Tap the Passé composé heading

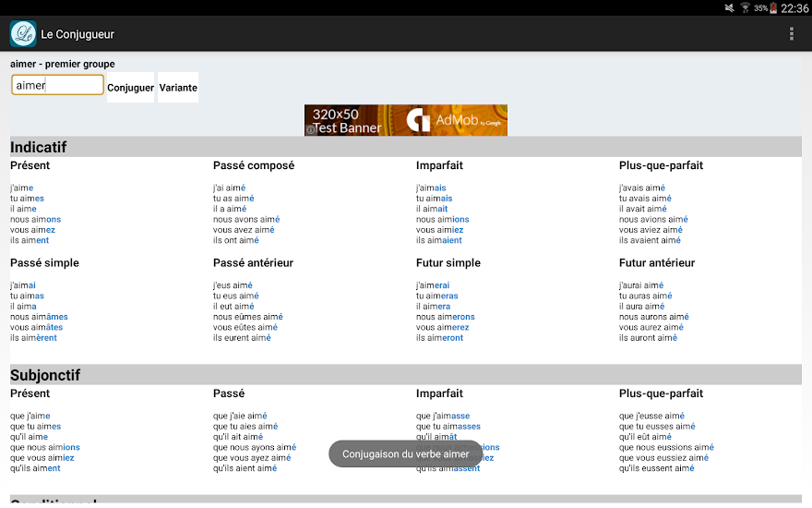click(254, 165)
